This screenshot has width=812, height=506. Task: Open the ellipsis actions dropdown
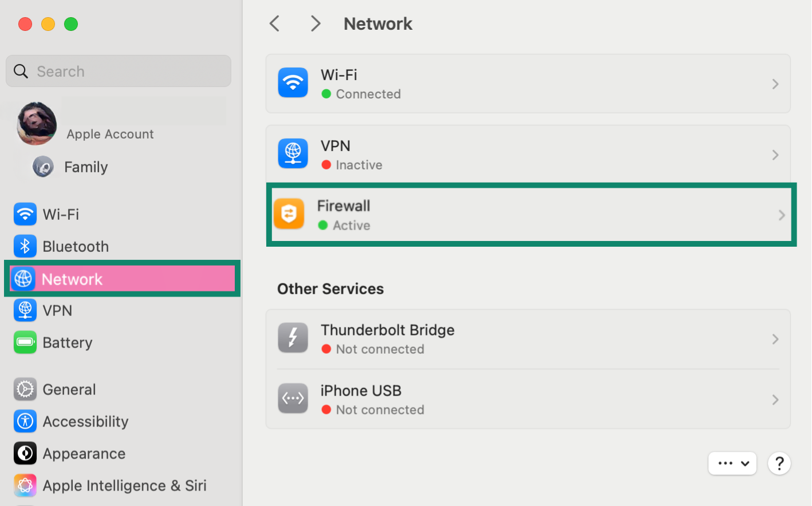click(x=732, y=464)
